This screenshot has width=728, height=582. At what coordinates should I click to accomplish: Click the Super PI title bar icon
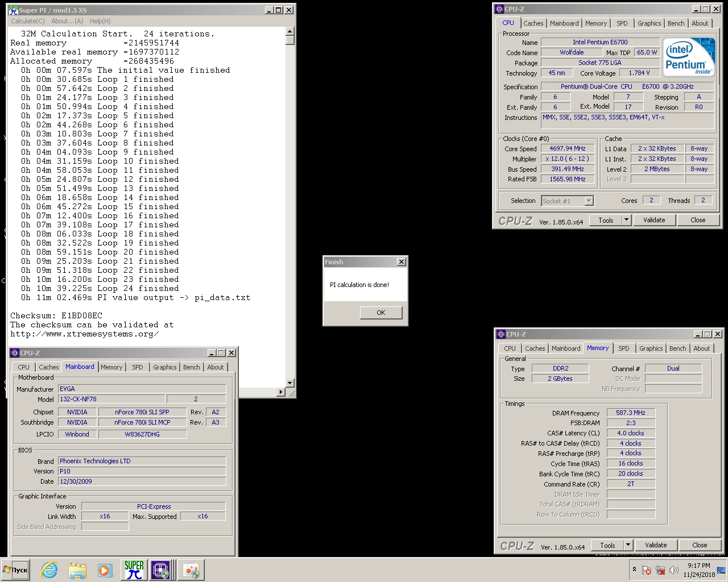pos(14,10)
